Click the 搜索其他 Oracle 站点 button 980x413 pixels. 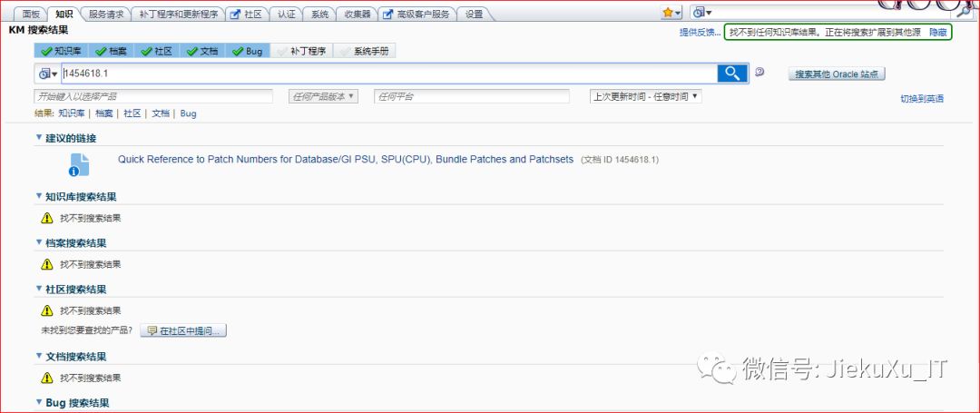click(x=837, y=74)
